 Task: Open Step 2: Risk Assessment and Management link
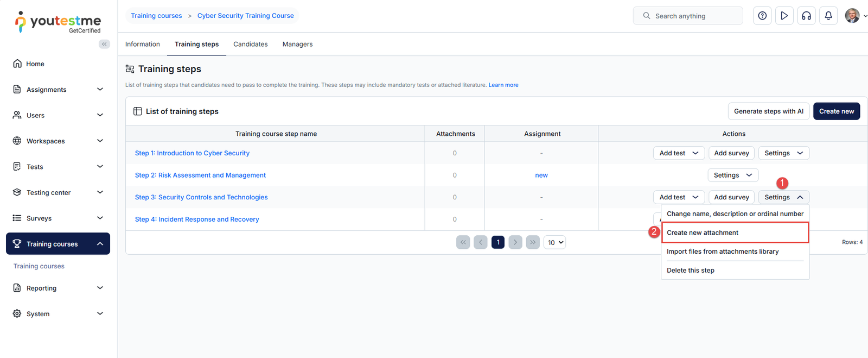tap(200, 175)
